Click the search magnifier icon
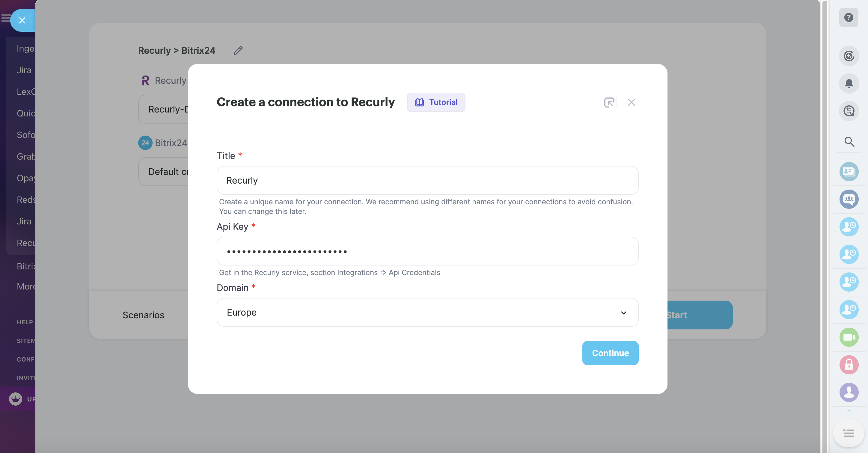868x453 pixels. [849, 142]
